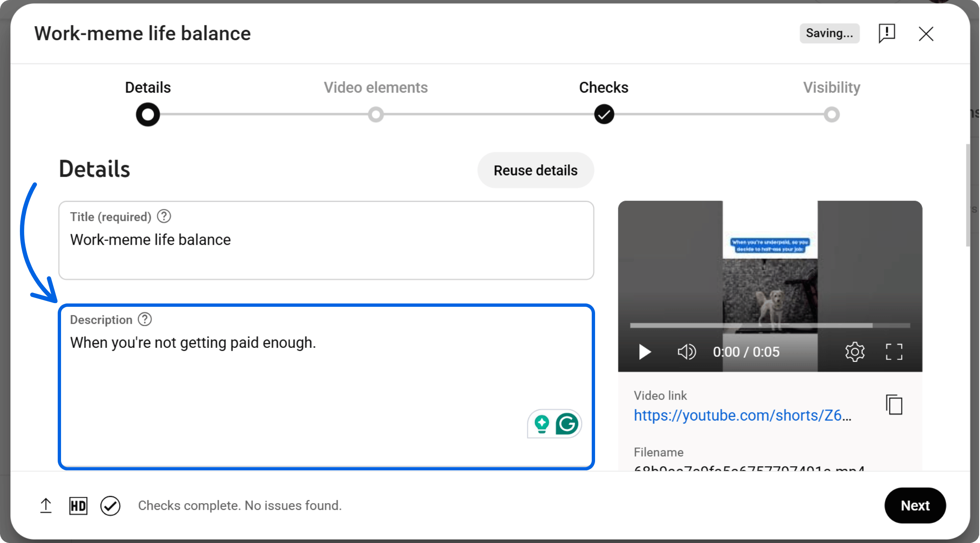Screen dimensions: 980x543
Task: Mute the video preview audio
Action: coord(686,352)
